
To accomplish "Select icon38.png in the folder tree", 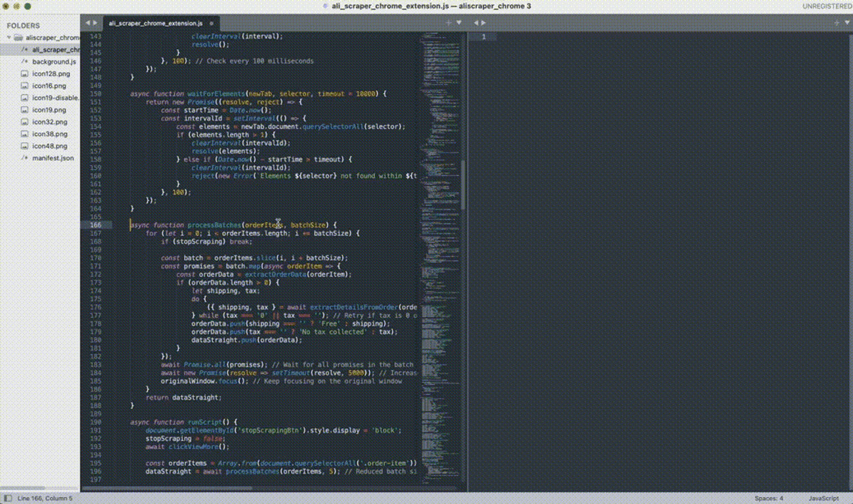I will tap(49, 134).
